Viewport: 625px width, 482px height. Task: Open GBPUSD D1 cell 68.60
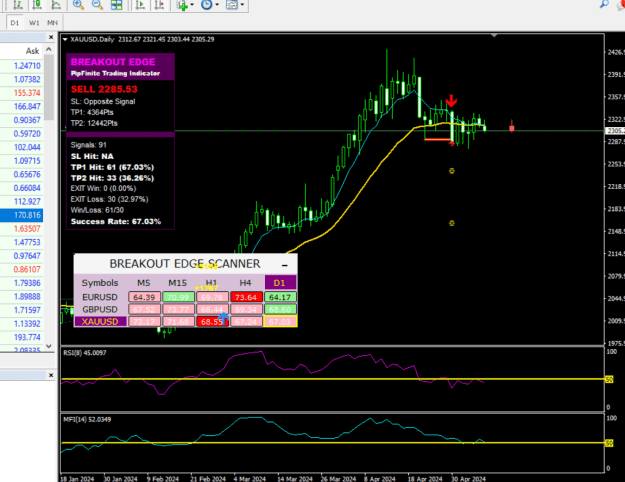coord(280,309)
